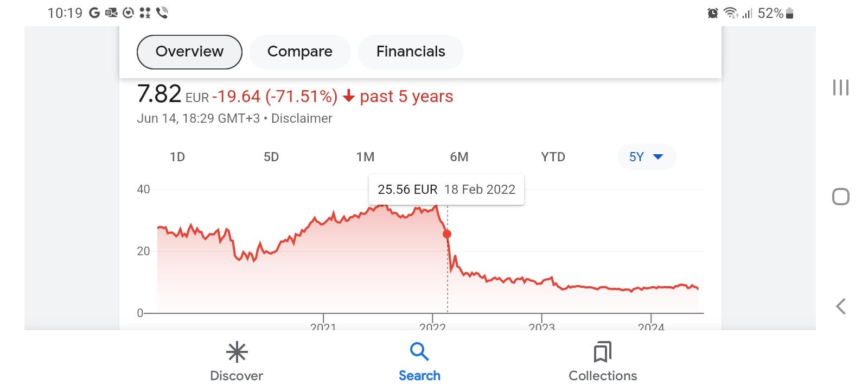Select the 1M time range
The height and width of the screenshot is (391, 868).
pos(365,157)
